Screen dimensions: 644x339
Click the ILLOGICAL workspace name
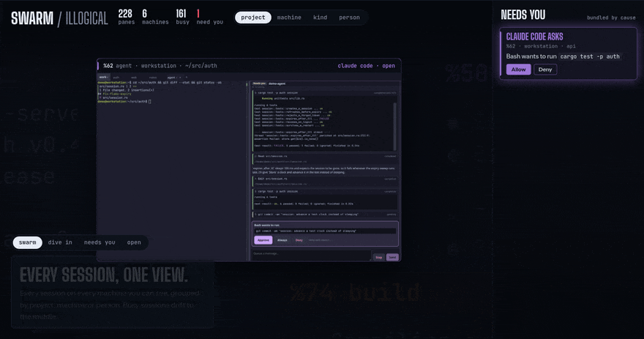86,18
